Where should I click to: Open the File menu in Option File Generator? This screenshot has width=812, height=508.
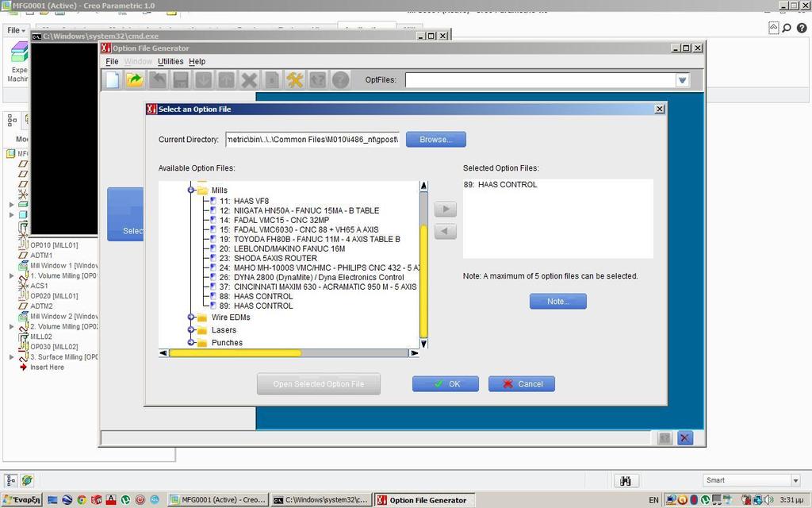(112, 61)
